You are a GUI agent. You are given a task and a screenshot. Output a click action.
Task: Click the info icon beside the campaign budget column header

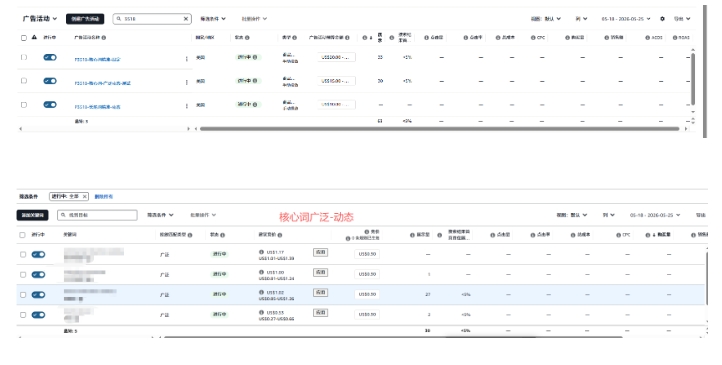tap(347, 38)
